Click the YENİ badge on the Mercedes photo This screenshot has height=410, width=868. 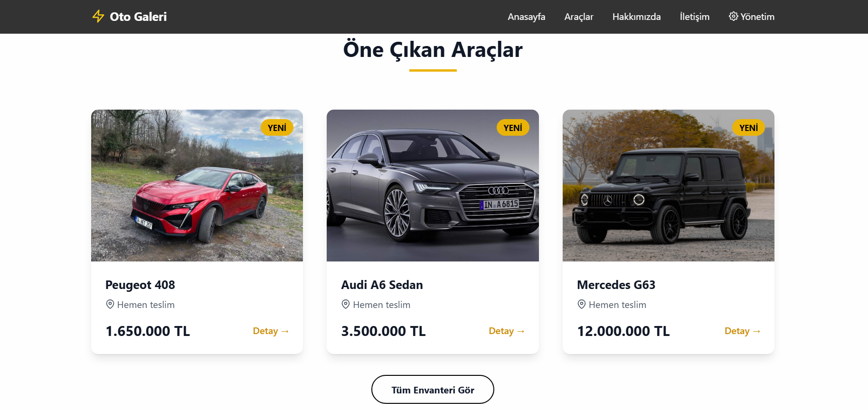click(x=748, y=128)
